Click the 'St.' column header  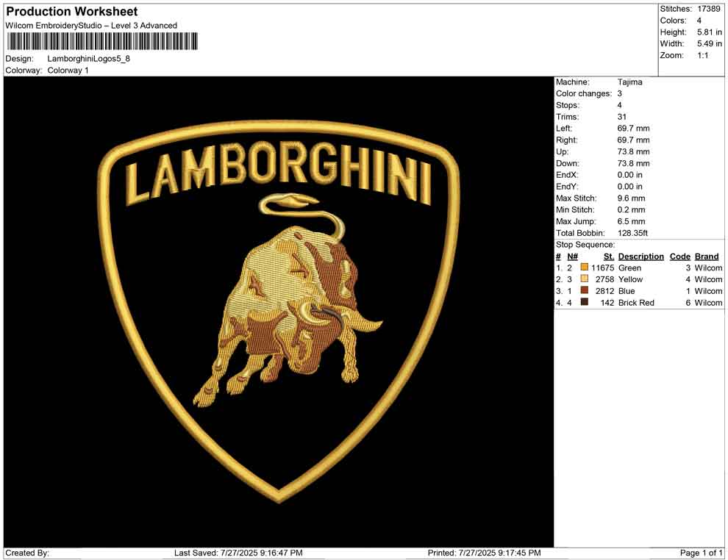(x=609, y=256)
